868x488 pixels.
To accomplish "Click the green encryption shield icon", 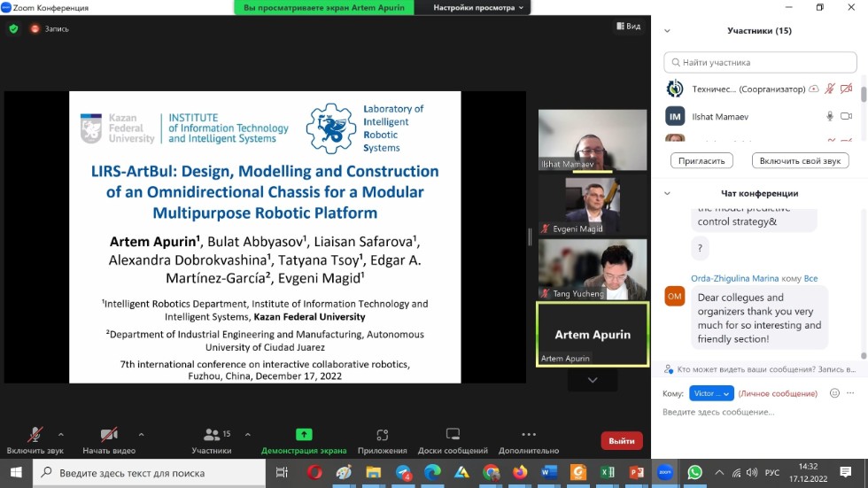I will [x=13, y=28].
